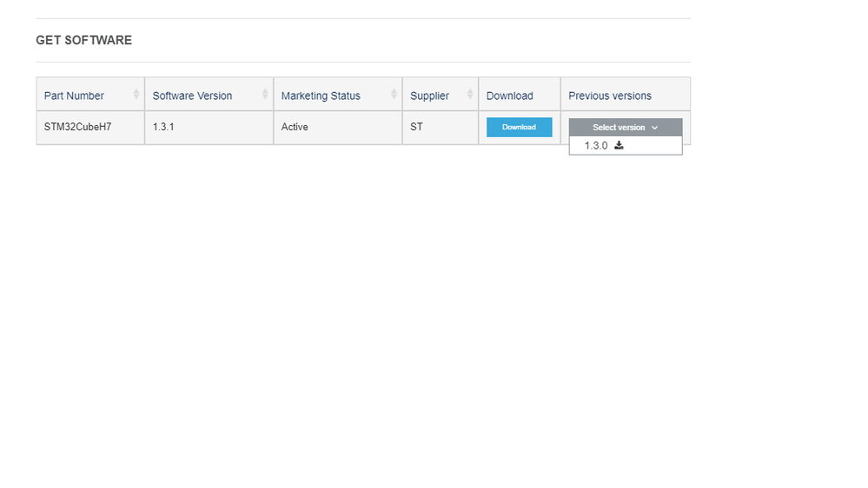Click the Software Version column header
Screen dimensions: 868x488
pos(209,95)
